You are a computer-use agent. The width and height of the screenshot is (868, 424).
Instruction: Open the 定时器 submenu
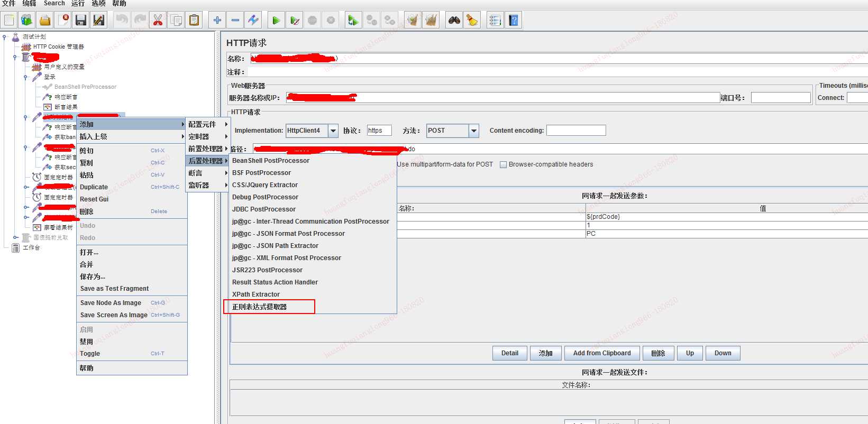point(207,136)
